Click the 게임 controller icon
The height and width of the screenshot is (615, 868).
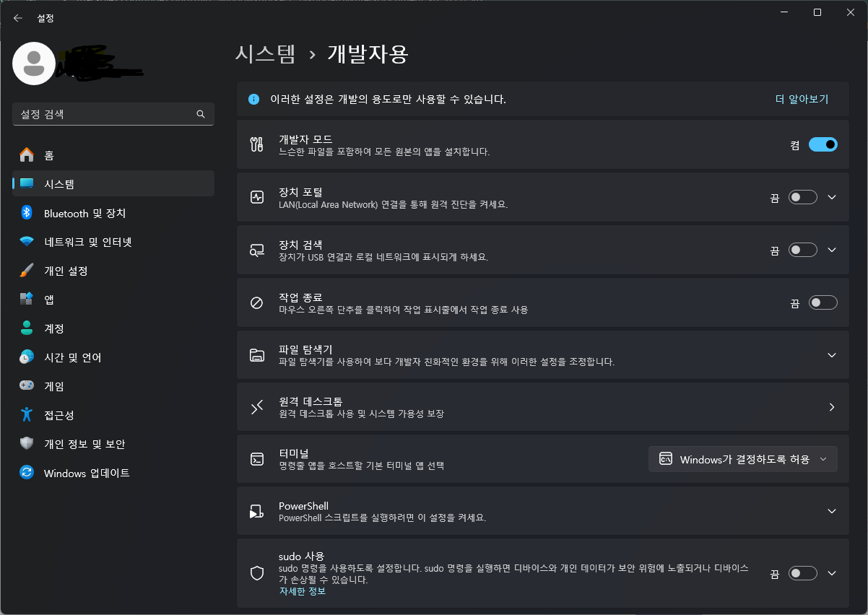[27, 386]
